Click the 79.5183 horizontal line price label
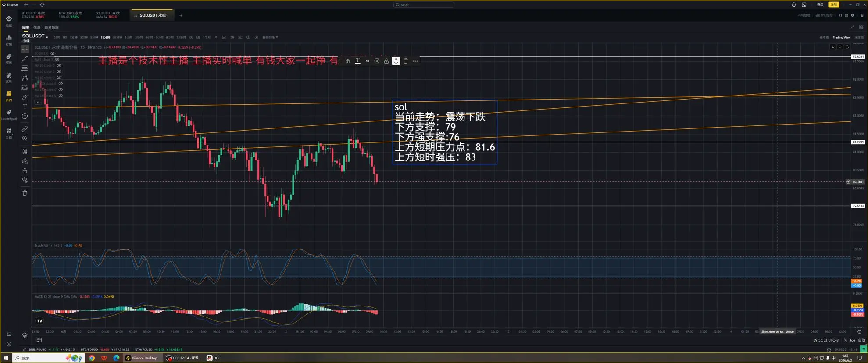The width and height of the screenshot is (868, 363). tap(858, 206)
